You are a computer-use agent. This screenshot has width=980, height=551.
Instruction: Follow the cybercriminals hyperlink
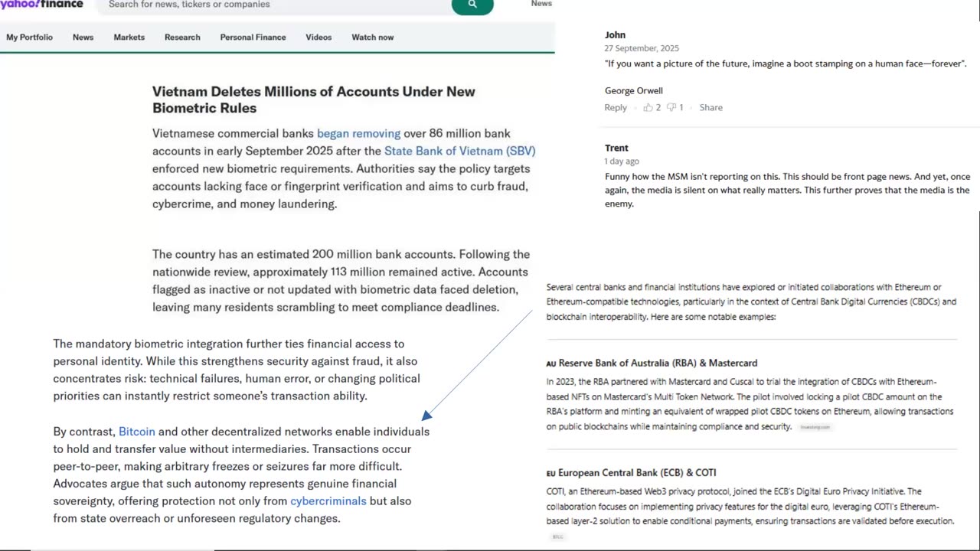[328, 501]
